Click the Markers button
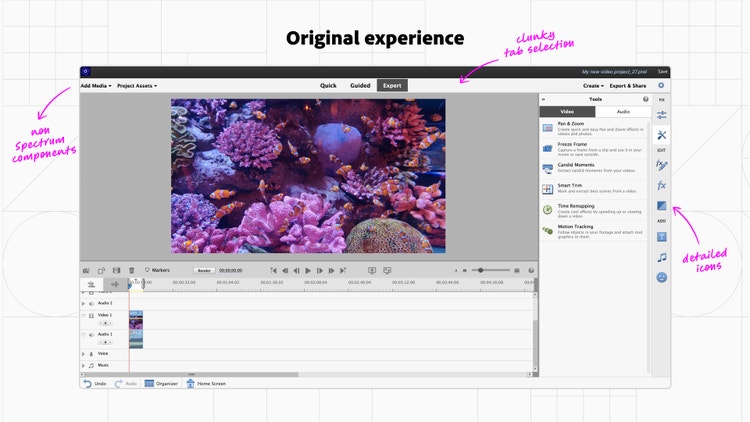Image resolution: width=750 pixels, height=422 pixels. 157,270
